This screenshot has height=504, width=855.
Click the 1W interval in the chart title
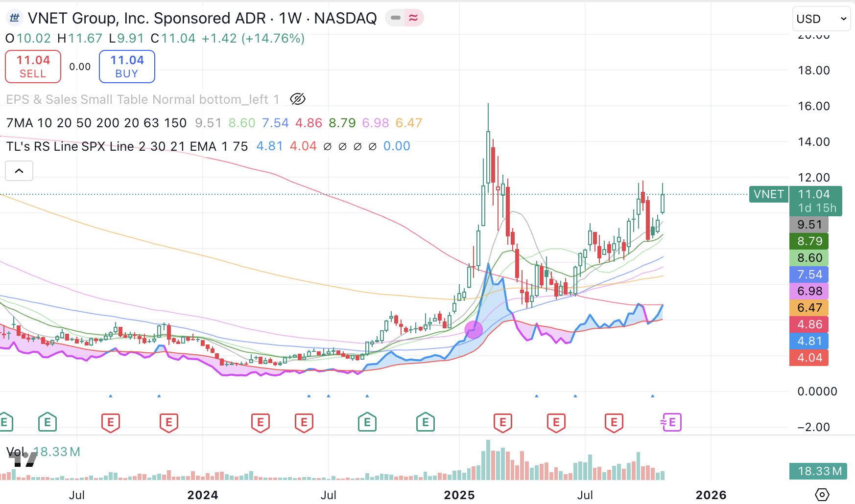coord(290,18)
